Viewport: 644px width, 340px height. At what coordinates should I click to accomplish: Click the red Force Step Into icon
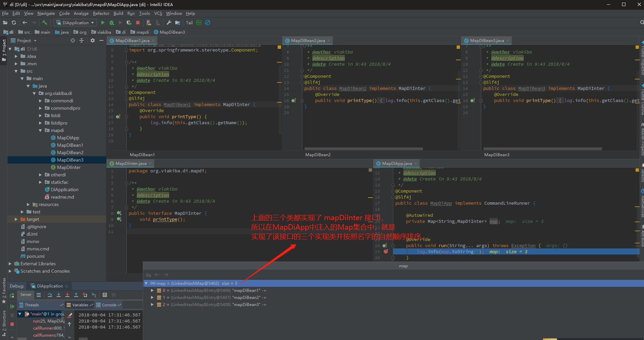coord(67,295)
